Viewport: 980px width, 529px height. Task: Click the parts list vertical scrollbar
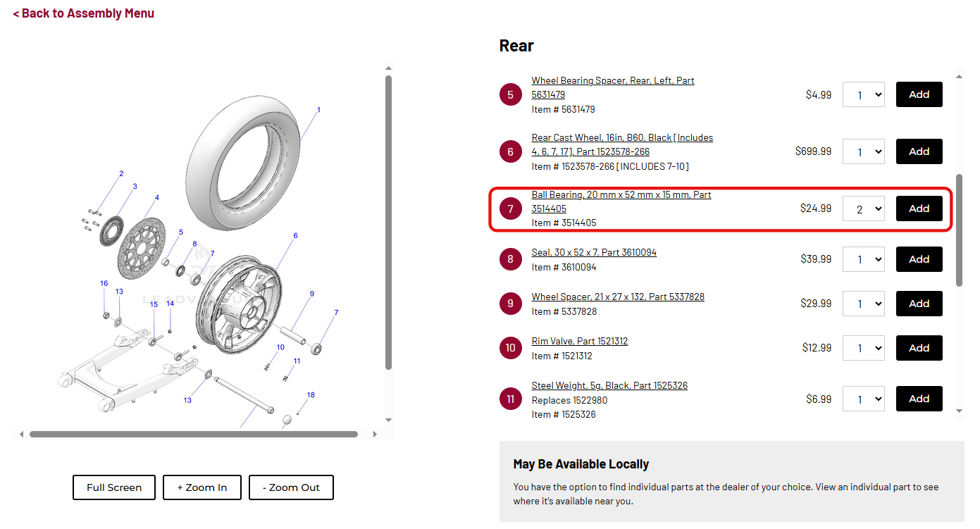959,230
